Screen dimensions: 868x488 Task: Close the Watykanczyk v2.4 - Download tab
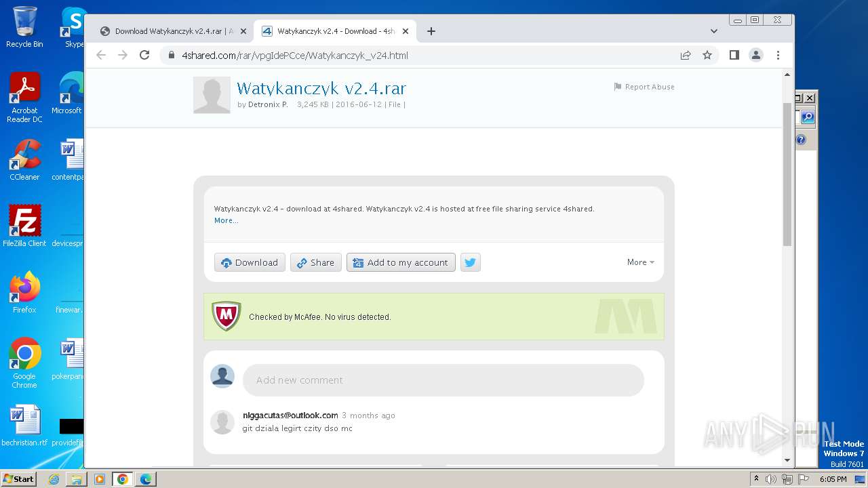coord(406,31)
